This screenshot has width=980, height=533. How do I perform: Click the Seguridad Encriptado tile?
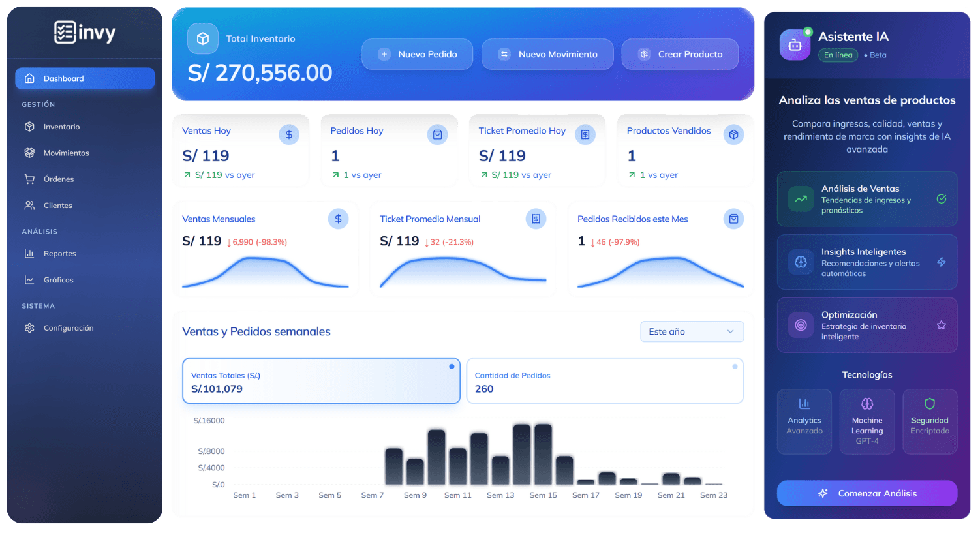[930, 421]
